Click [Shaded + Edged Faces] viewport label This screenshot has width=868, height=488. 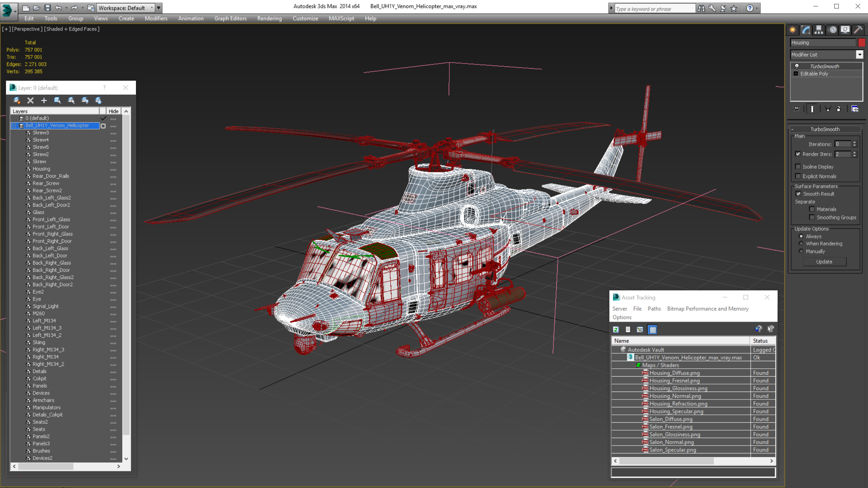coord(72,29)
